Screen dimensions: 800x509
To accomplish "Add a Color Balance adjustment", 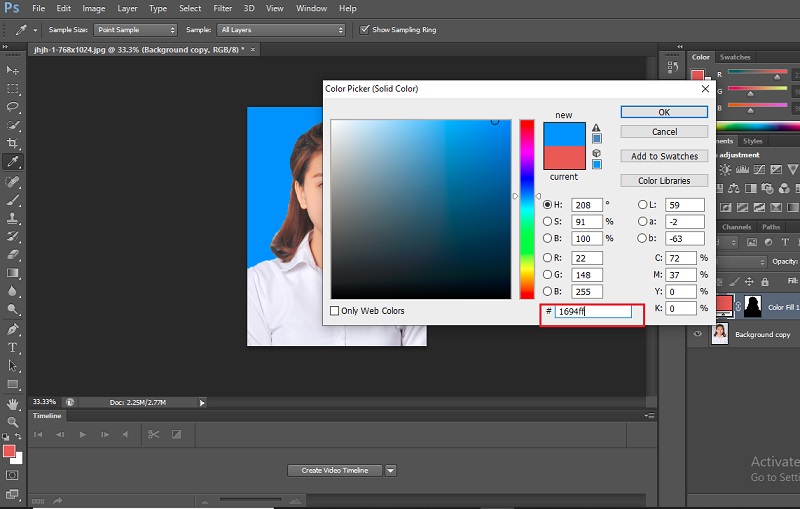I will click(734, 189).
